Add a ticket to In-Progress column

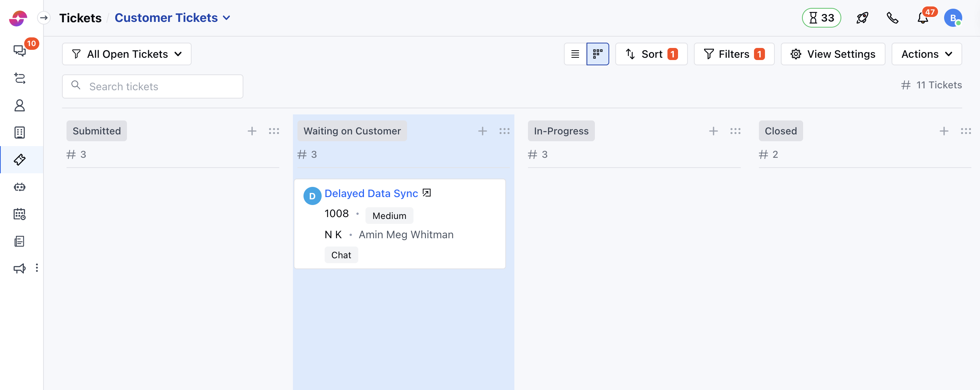(x=713, y=131)
